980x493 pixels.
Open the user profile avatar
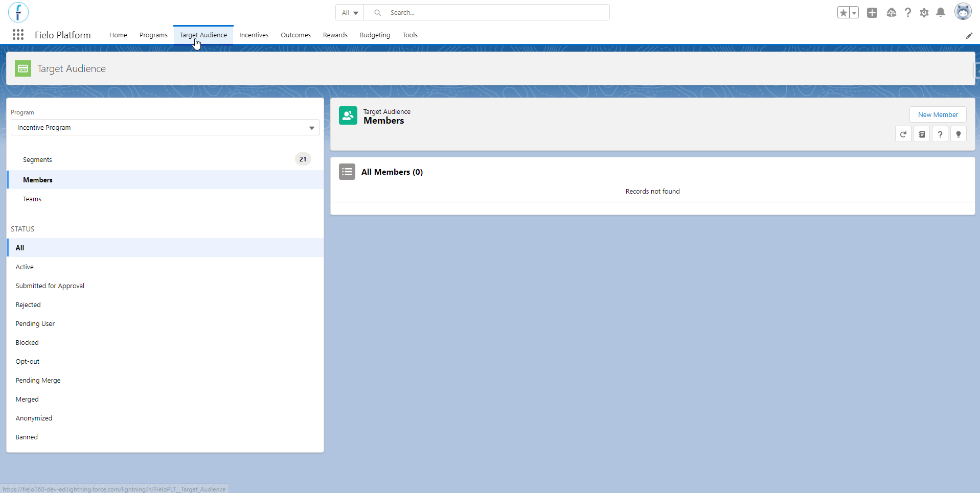coord(963,12)
